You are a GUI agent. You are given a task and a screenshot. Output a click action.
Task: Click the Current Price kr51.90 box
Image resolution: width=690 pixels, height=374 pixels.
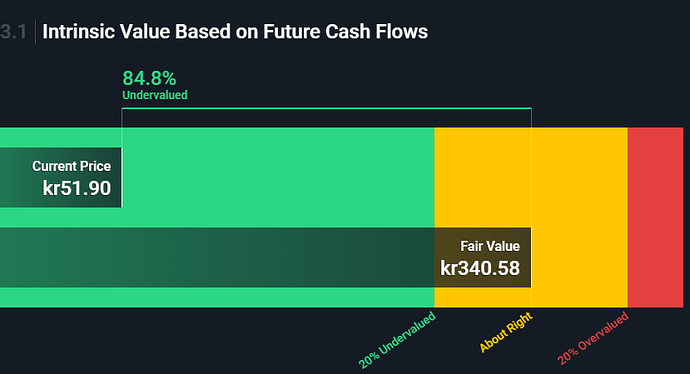click(61, 177)
